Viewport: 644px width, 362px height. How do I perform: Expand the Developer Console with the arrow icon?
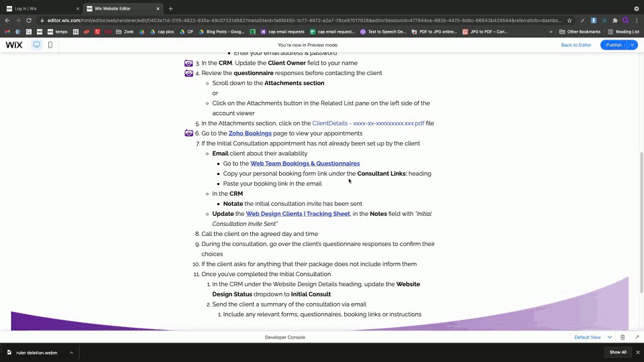(x=637, y=337)
